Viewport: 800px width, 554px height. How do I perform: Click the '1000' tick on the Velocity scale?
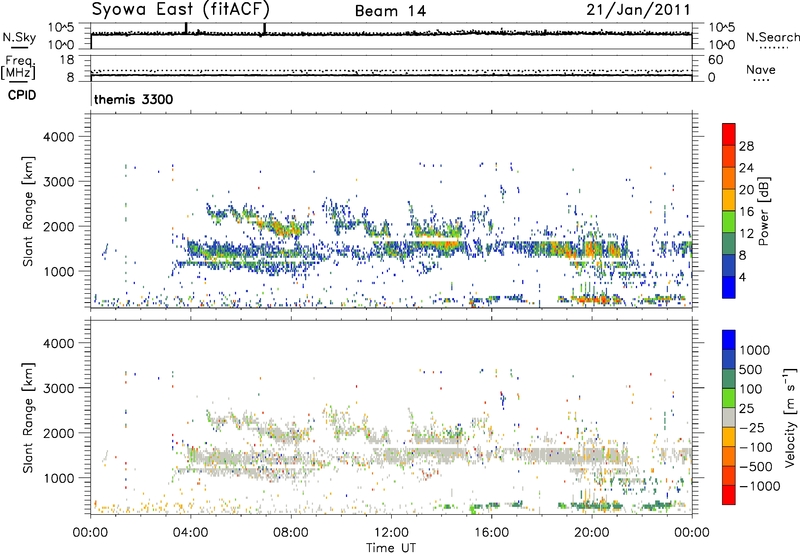point(755,350)
